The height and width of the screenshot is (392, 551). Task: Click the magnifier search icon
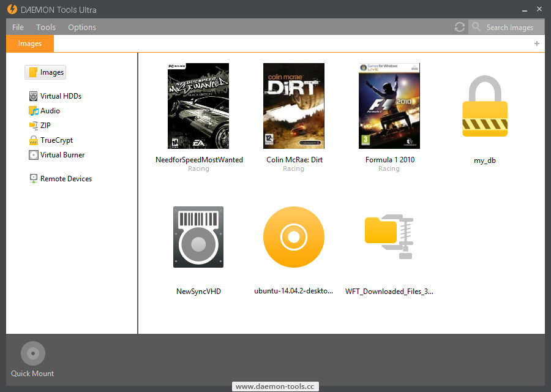tap(476, 27)
